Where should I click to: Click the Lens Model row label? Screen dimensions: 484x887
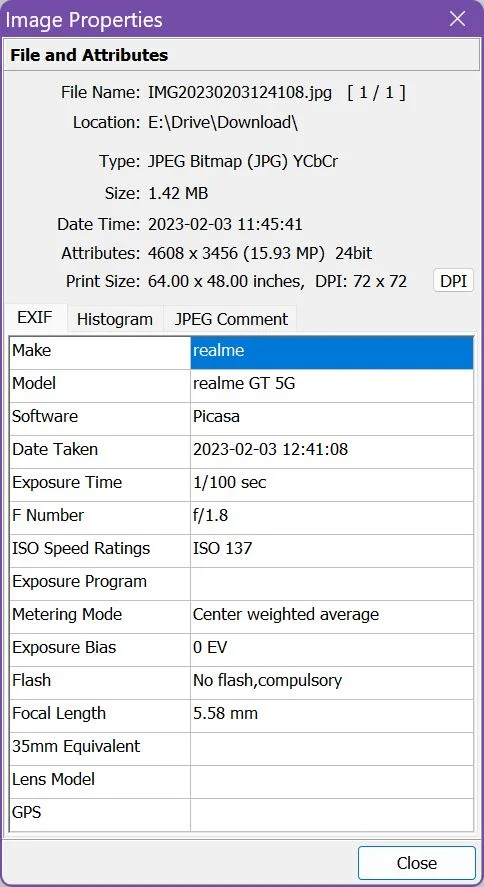(54, 781)
